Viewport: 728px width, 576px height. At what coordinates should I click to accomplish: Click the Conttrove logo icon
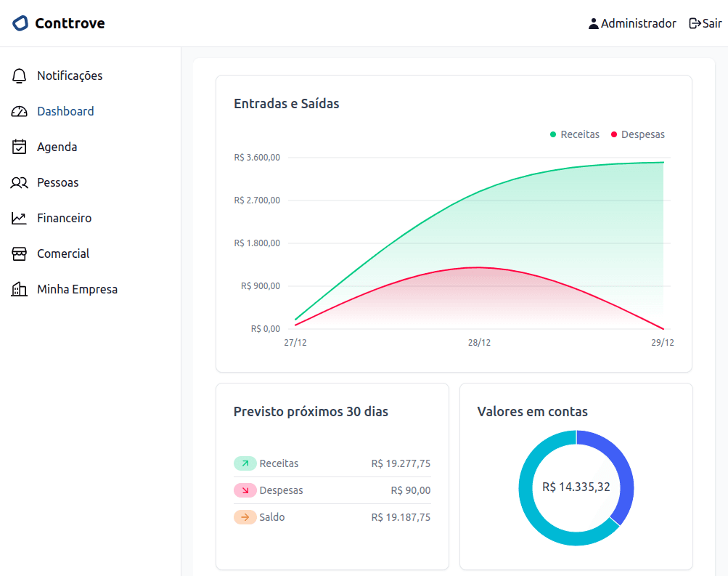pos(20,23)
